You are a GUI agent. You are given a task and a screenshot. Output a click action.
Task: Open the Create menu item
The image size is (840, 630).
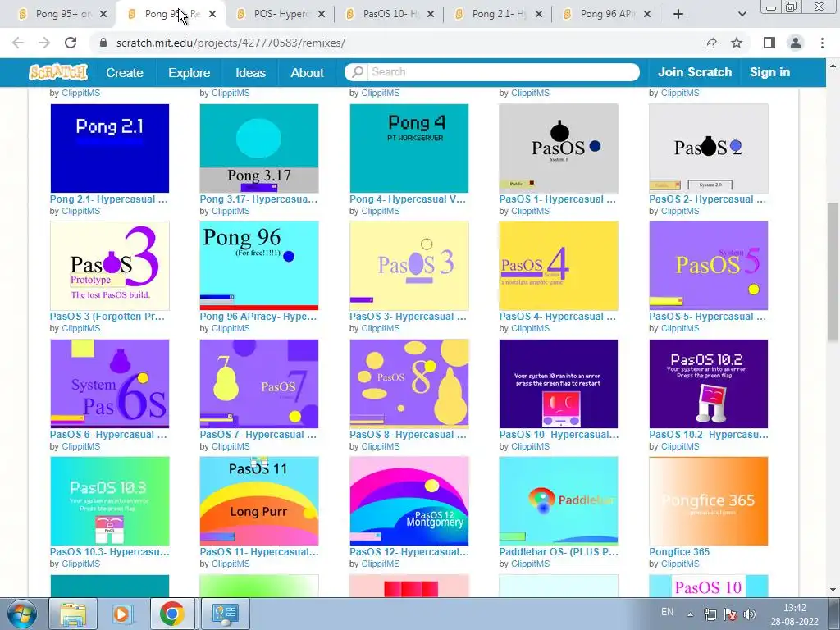point(125,72)
